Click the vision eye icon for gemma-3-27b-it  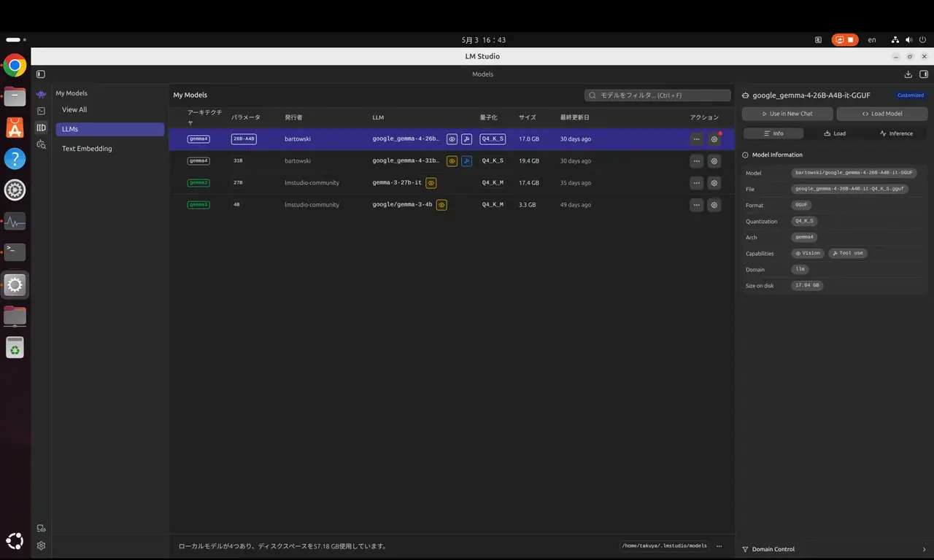coord(431,183)
